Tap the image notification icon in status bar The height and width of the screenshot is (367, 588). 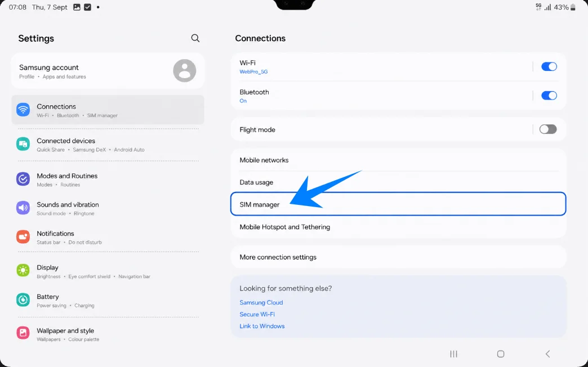(77, 7)
